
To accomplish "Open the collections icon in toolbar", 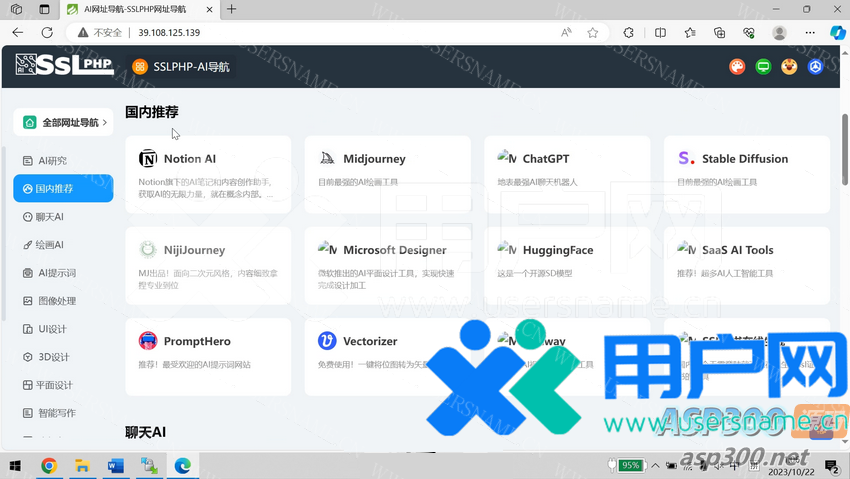I will 719,33.
